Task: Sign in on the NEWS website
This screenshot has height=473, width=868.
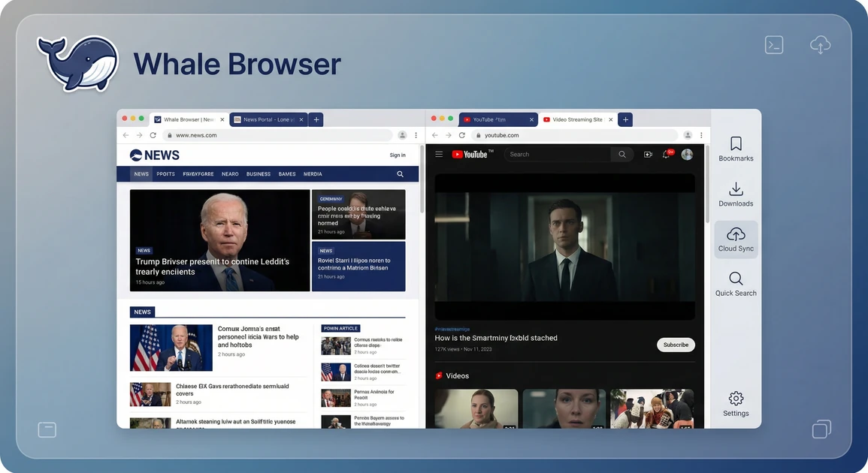Action: tap(397, 155)
